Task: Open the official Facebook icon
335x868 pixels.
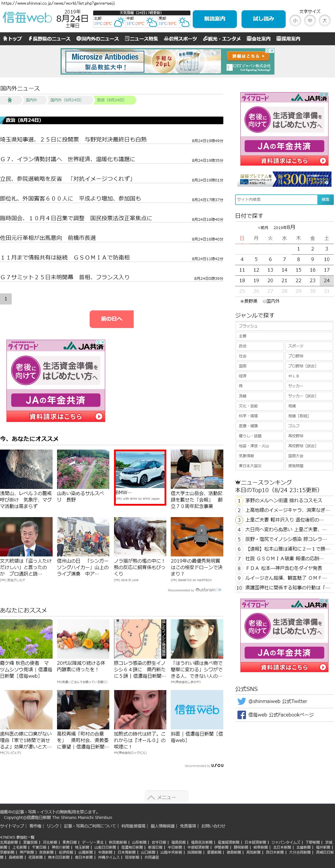Action: pyautogui.click(x=241, y=715)
